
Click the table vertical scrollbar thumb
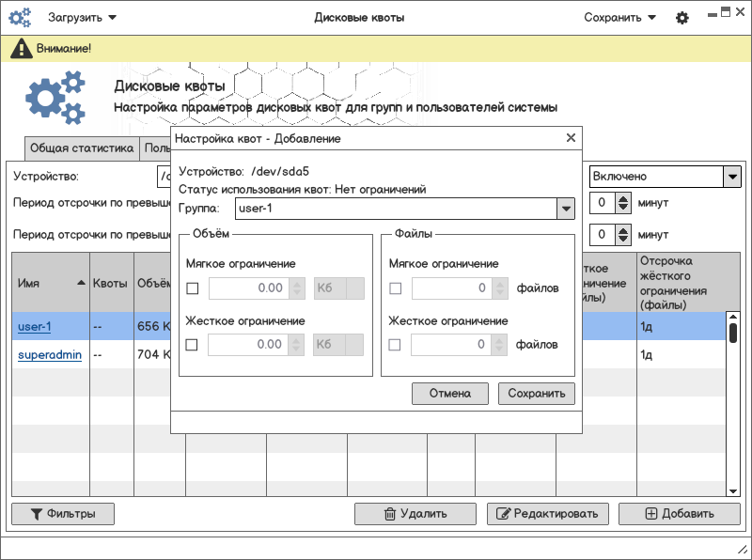point(733,333)
